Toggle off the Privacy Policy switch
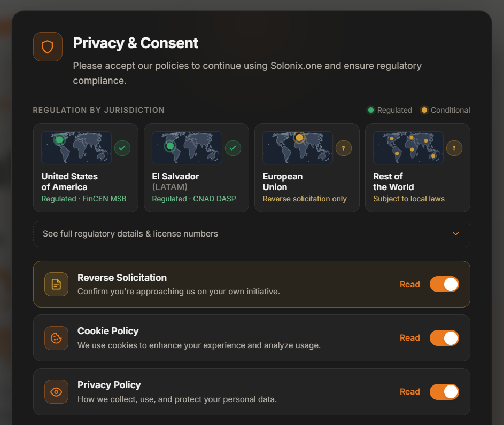The height and width of the screenshot is (425, 504). click(444, 392)
